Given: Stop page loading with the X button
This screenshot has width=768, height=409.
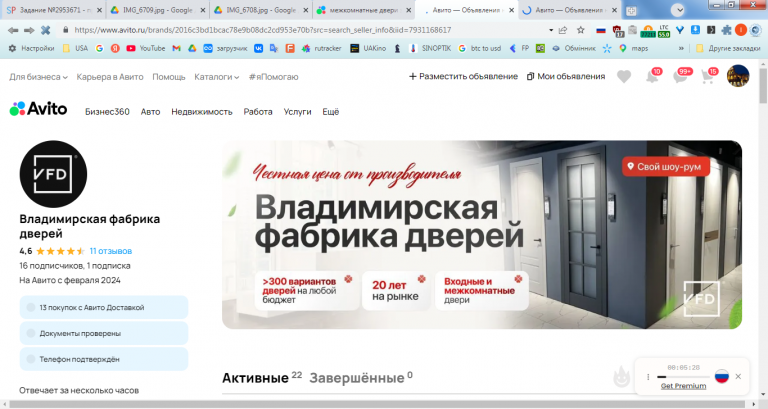Looking at the screenshot, I should (46, 30).
